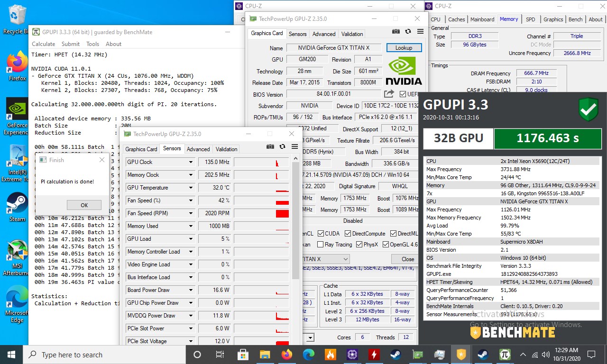The image size is (607, 364).
Task: Open hamburger menu in GPU-Z Sensors window
Action: (294, 147)
